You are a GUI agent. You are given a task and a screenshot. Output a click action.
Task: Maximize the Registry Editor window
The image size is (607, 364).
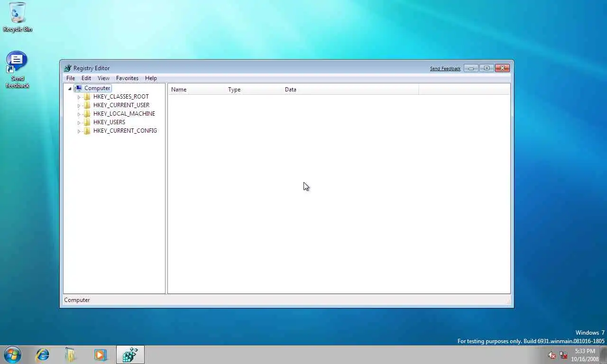point(487,68)
